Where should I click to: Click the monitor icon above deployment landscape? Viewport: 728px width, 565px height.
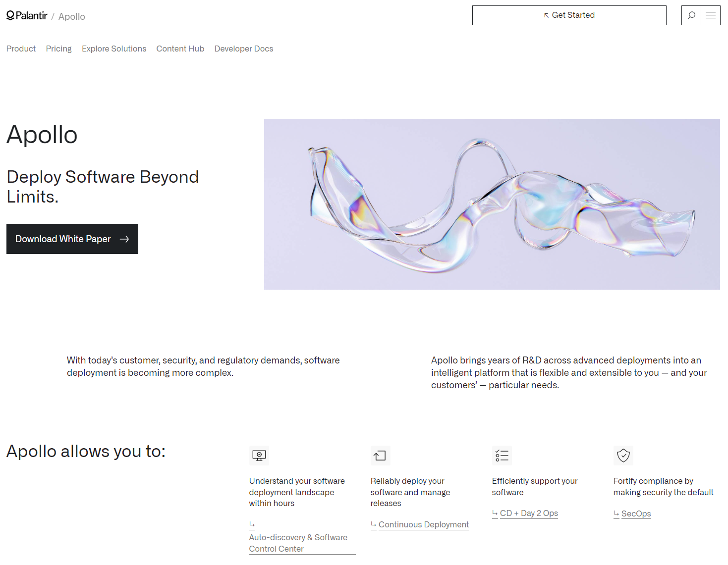coord(259,456)
